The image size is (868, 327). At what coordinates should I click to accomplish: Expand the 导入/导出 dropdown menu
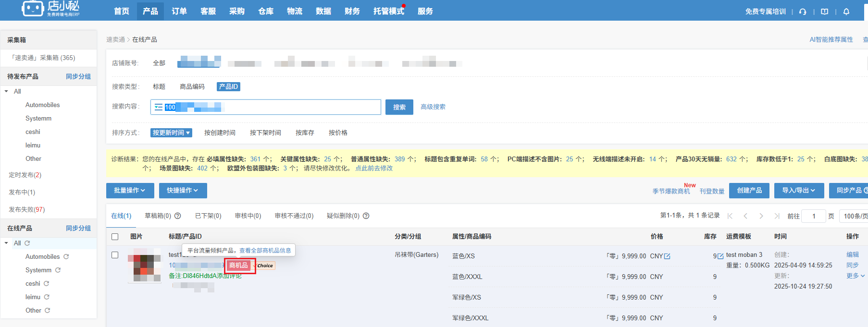coord(798,191)
